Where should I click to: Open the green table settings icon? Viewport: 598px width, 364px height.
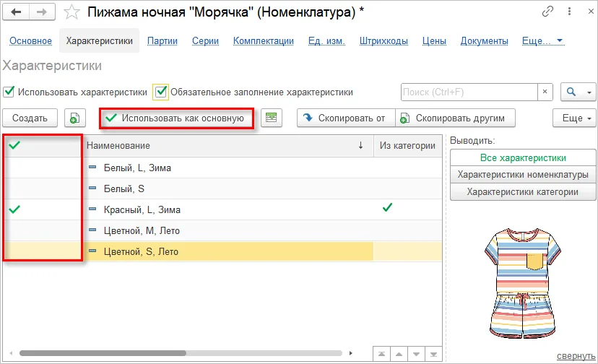(x=271, y=118)
